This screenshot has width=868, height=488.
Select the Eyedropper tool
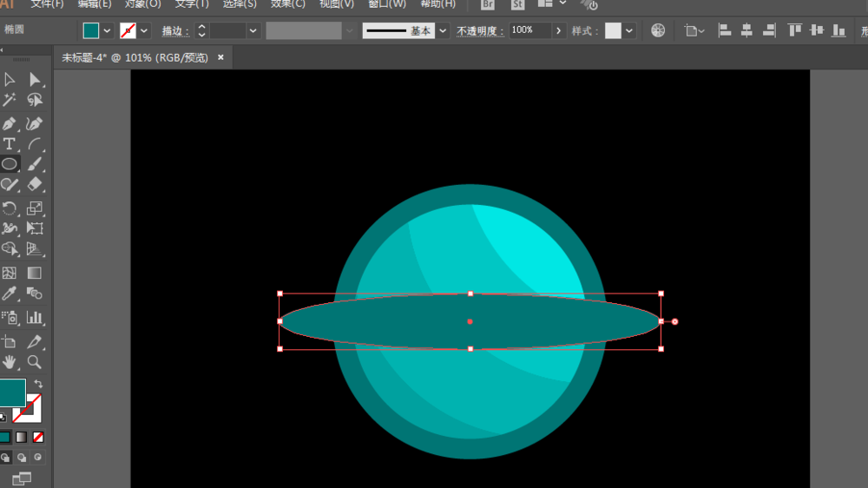point(10,293)
